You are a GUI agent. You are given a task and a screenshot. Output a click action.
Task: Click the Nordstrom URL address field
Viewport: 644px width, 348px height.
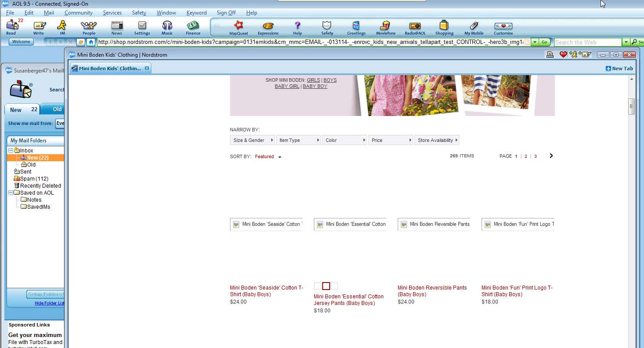click(313, 42)
